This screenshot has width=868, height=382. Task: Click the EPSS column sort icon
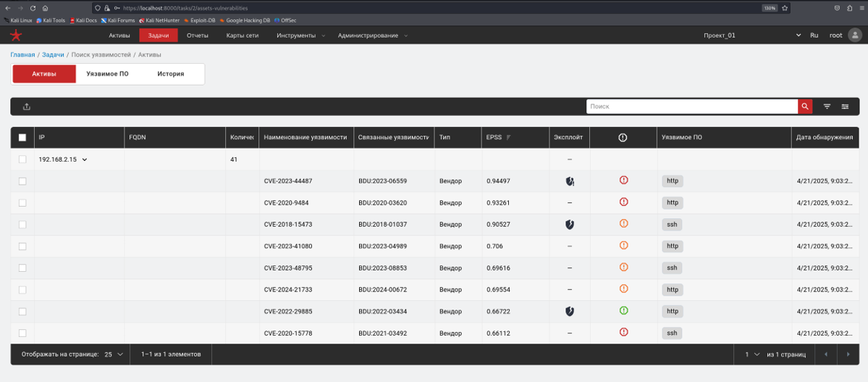pyautogui.click(x=509, y=138)
